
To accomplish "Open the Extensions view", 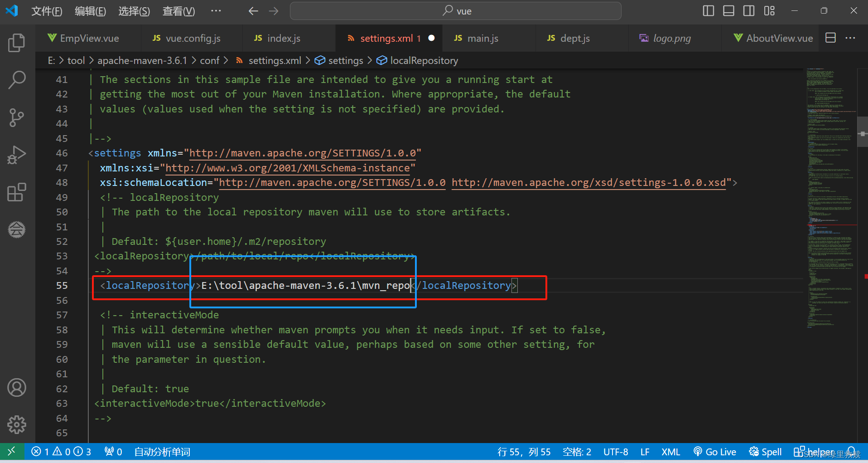I will pyautogui.click(x=17, y=192).
